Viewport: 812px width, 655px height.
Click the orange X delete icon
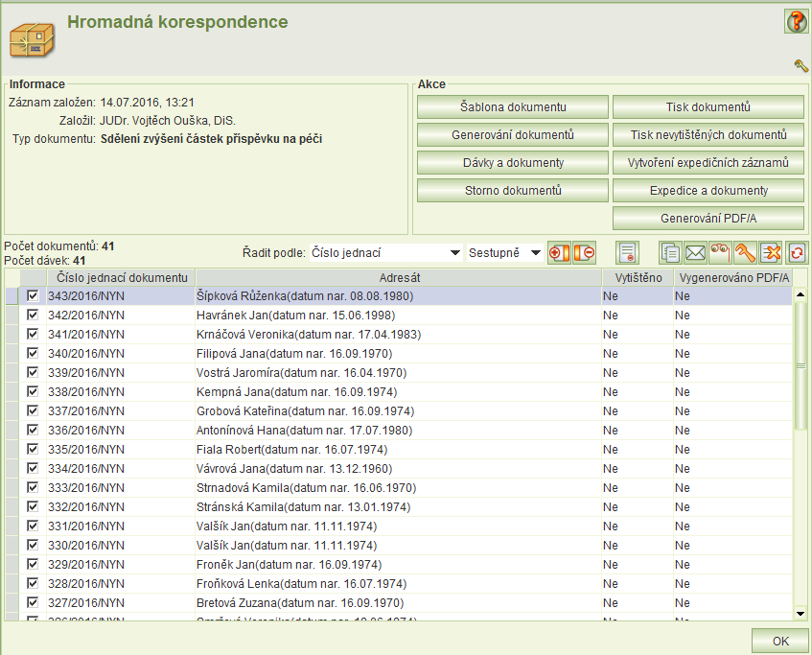[x=771, y=252]
